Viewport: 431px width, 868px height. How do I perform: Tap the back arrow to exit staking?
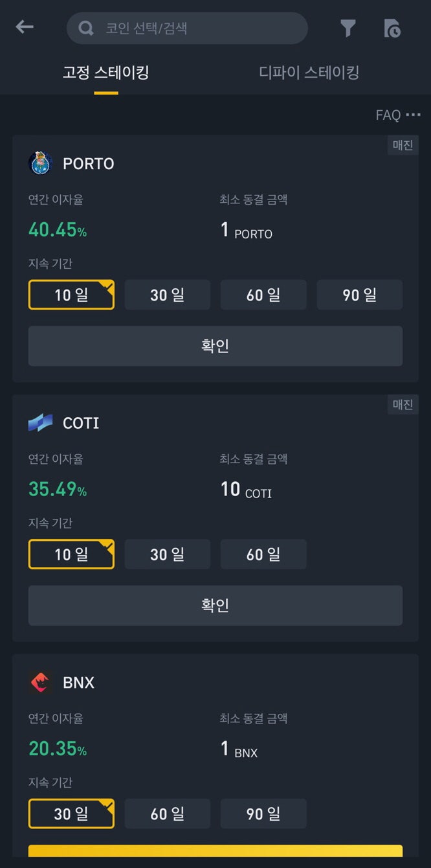pyautogui.click(x=24, y=27)
